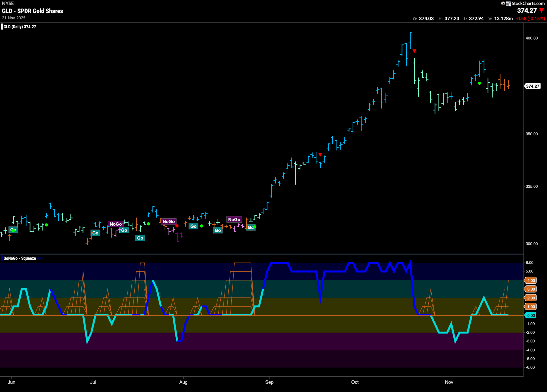Click the 325.00 price axis label
The height and width of the screenshot is (392, 547).
[532, 186]
